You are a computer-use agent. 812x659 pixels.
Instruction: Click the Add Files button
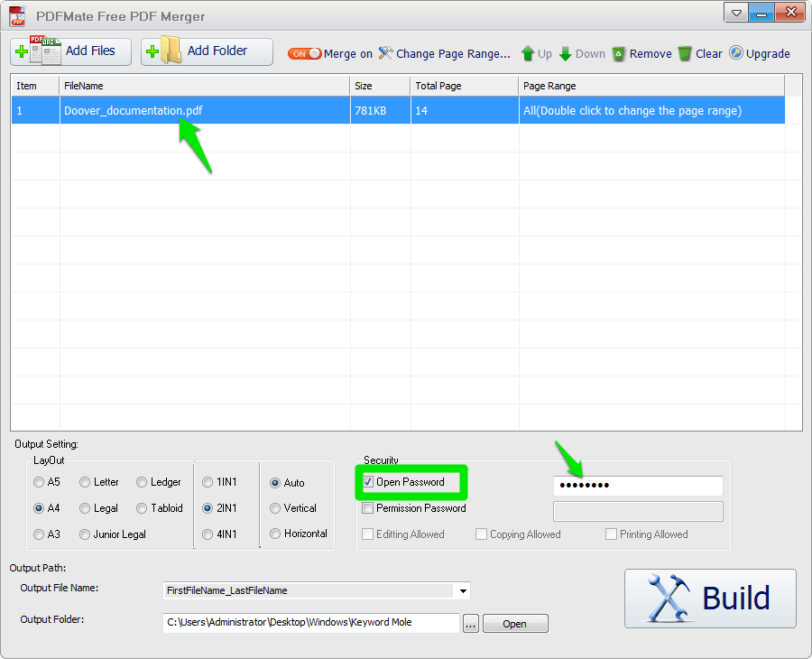pyautogui.click(x=71, y=51)
